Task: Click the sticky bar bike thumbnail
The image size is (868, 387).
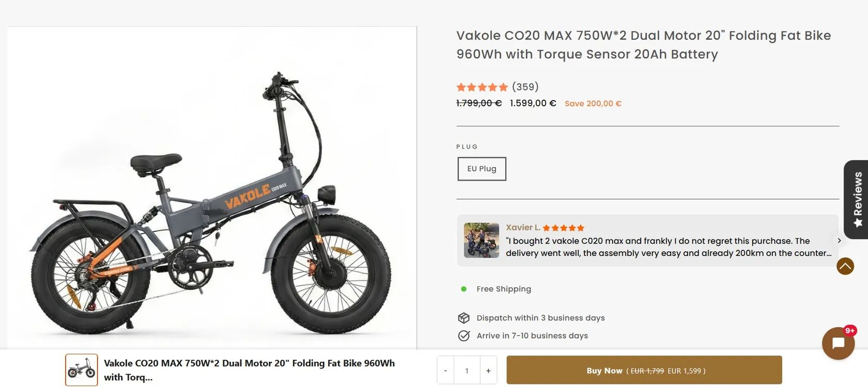Action: click(x=82, y=370)
